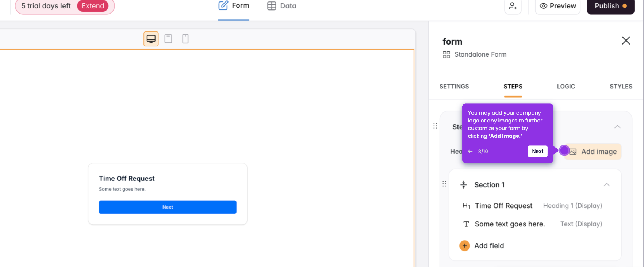Switch to the SETTINGS tab

(x=454, y=87)
